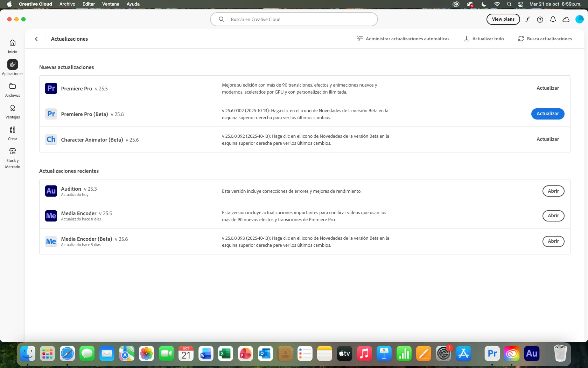Open Safari from the Dock
588x368 pixels.
(x=67, y=354)
